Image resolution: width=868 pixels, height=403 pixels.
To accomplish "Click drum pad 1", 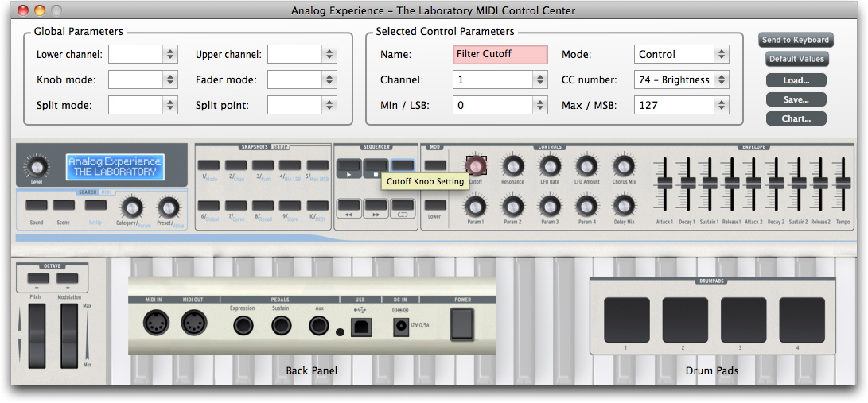I will pos(627,320).
